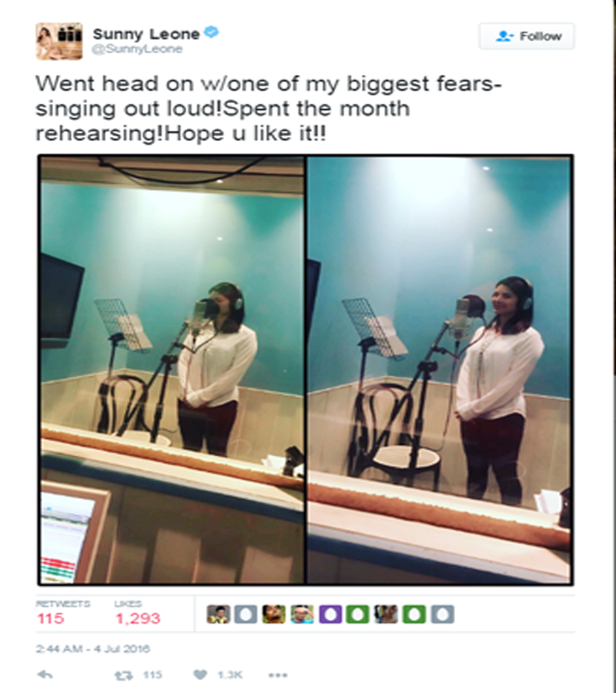616x693 pixels.
Task: Open the liker avatar wearing a yellow shirt
Action: point(219,614)
